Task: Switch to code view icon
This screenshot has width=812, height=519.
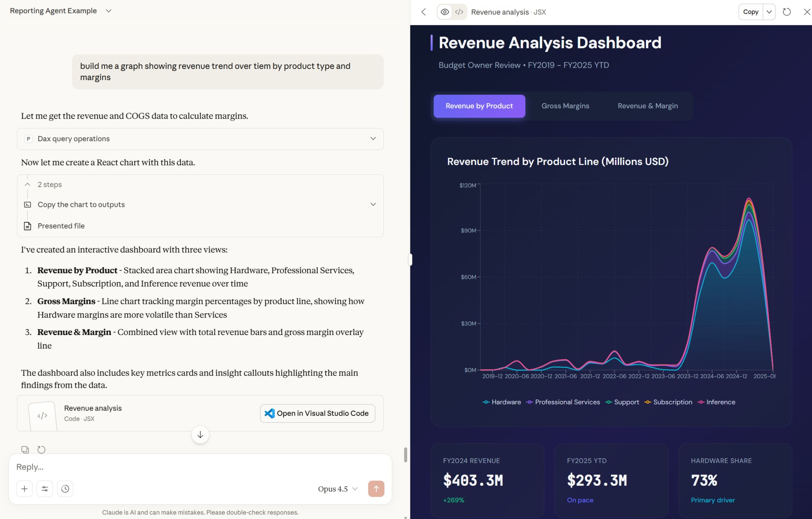Action: click(x=459, y=12)
